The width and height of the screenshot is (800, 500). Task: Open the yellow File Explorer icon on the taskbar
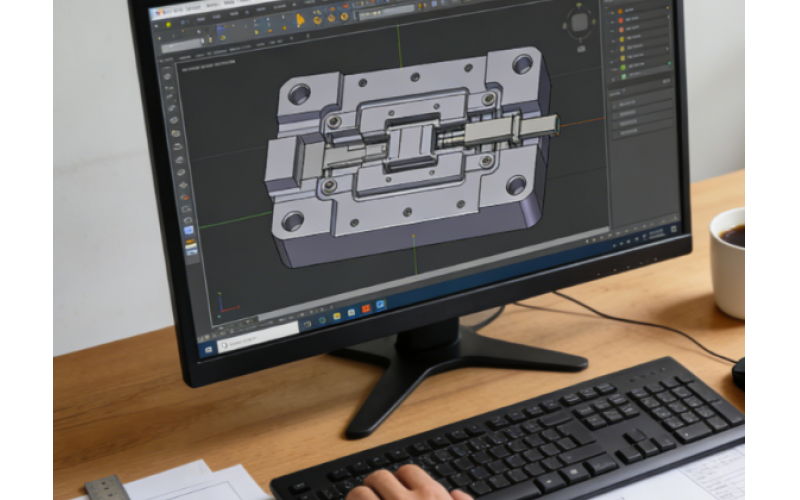pos(336,316)
